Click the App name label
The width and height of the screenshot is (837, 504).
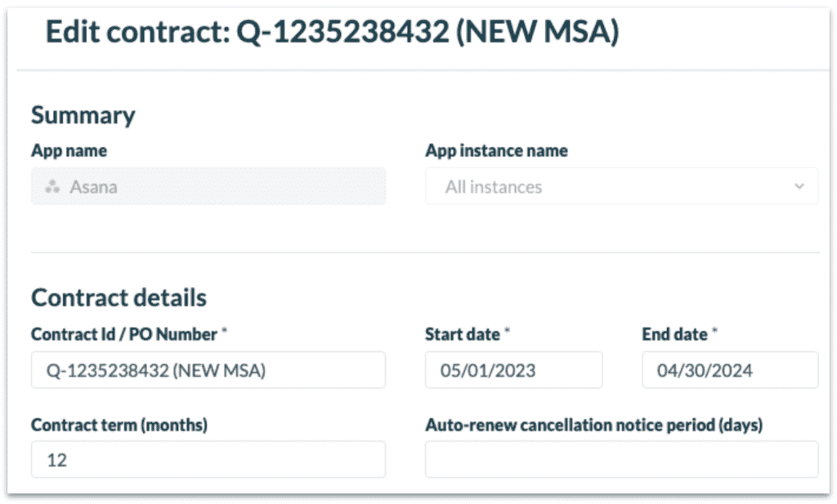pos(69,150)
